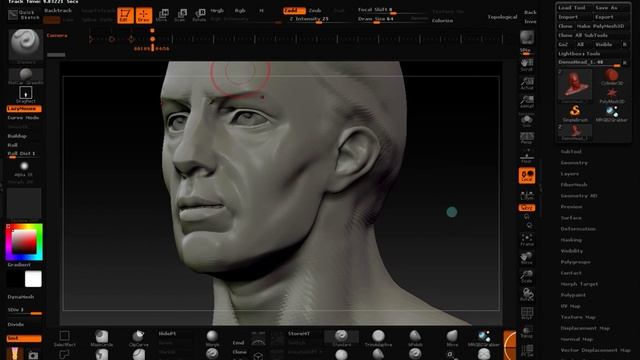Expand the Geometry palette section
This screenshot has width=640, height=360.
point(574,162)
